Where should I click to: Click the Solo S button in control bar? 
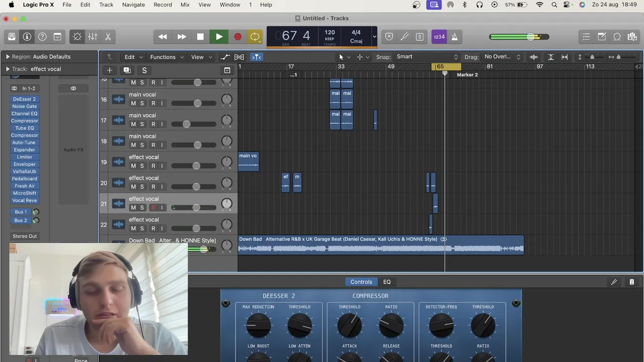pos(419,37)
